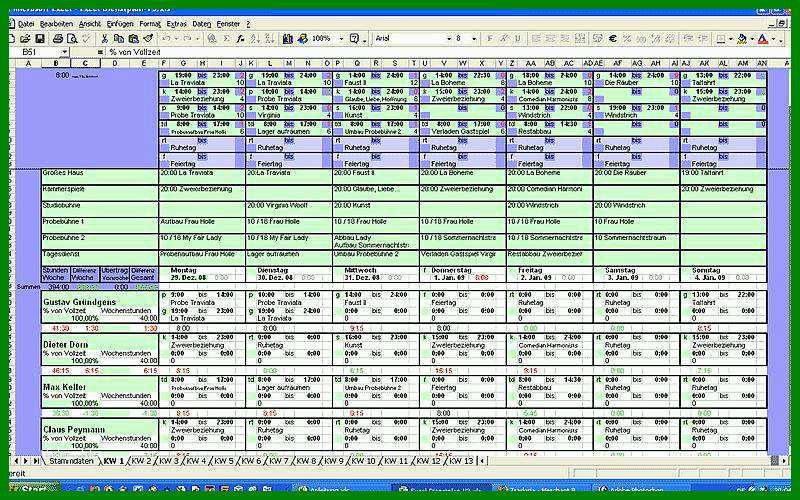The image size is (800, 500).
Task: Launch the Chart Wizard icon
Action: [x=288, y=39]
